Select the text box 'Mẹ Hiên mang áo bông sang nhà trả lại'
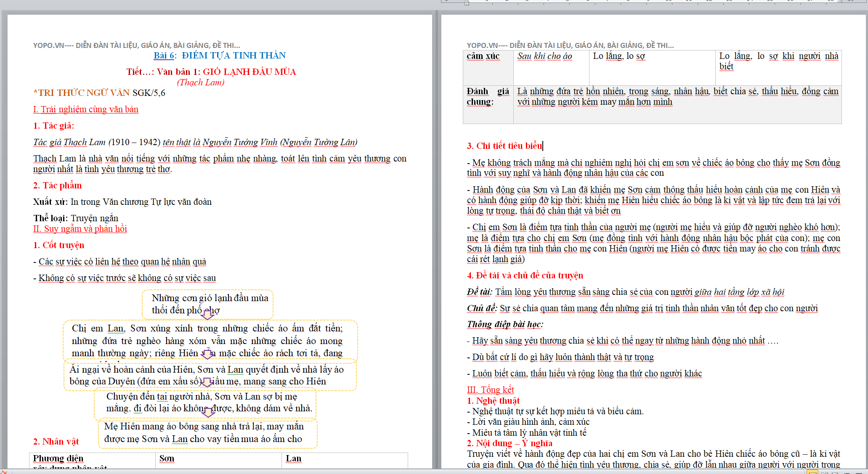This screenshot has height=474, width=868. tap(207, 433)
